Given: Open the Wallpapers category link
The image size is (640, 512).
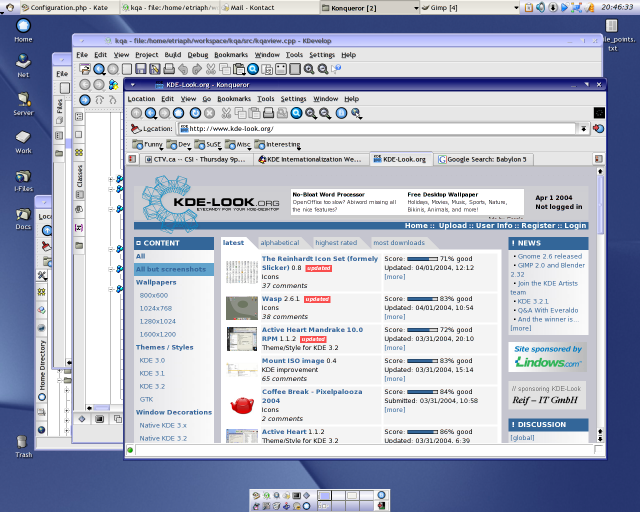Looking at the screenshot, I should point(156,282).
